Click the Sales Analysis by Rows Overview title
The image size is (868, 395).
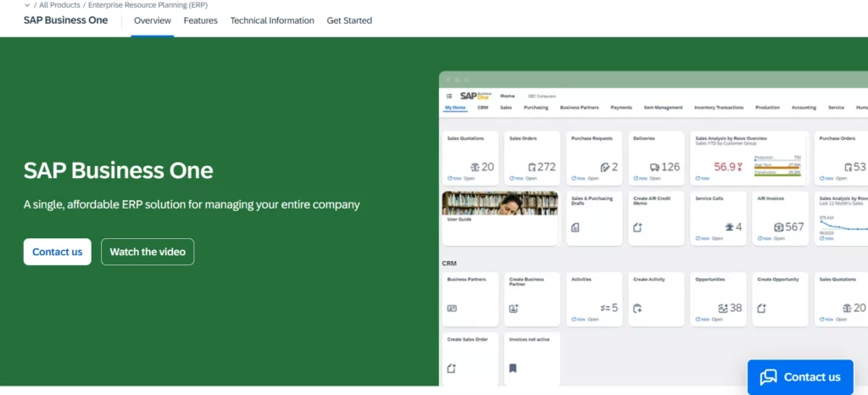731,138
